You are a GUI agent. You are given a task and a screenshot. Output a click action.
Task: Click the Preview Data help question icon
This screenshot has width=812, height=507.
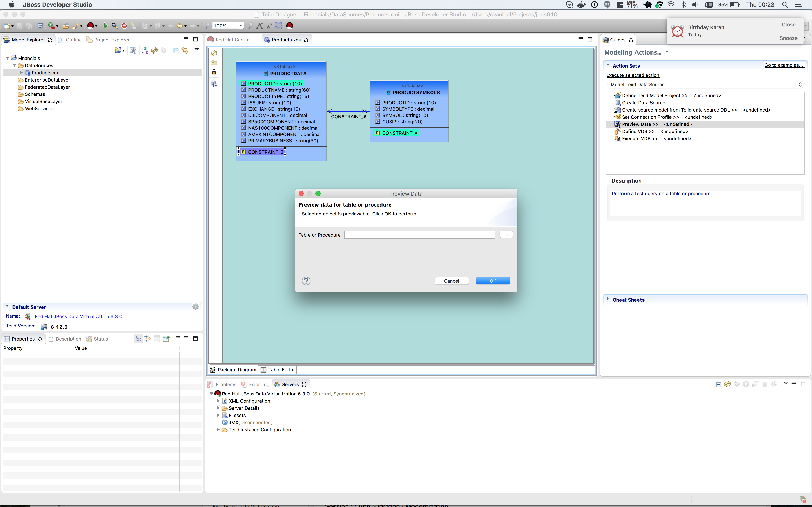point(306,281)
